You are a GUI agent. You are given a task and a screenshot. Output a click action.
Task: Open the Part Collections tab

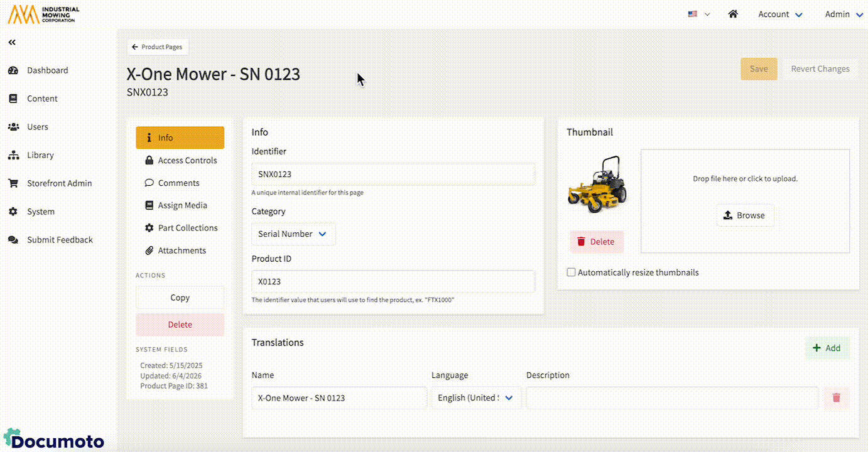point(180,228)
